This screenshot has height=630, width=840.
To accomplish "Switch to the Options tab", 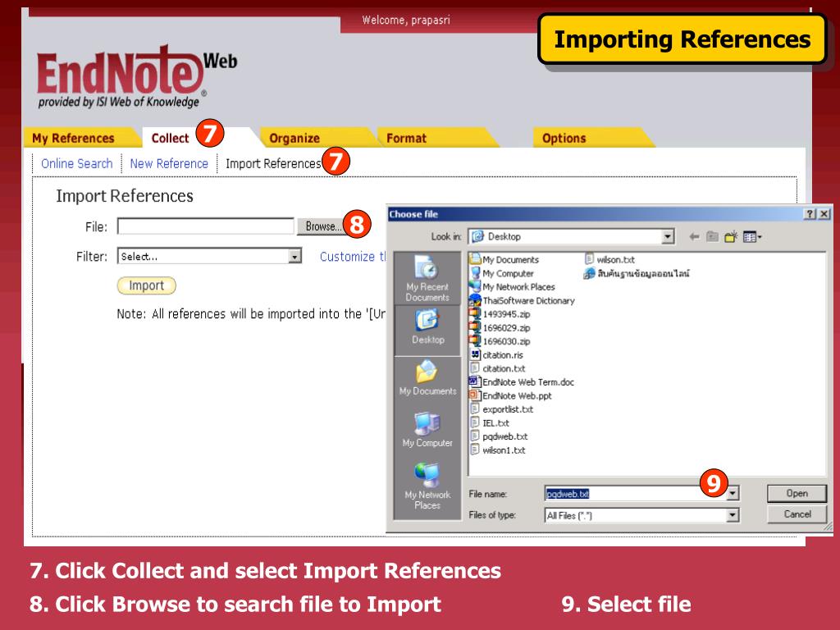I will 564,138.
